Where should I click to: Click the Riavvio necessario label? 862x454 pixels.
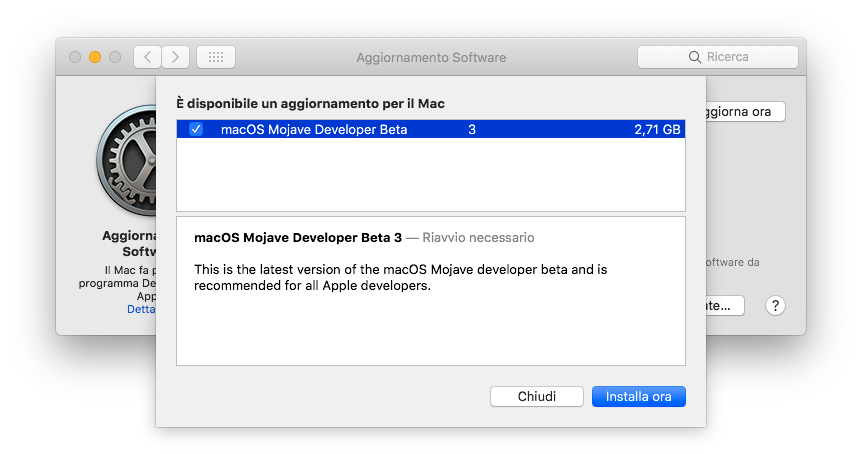click(478, 237)
